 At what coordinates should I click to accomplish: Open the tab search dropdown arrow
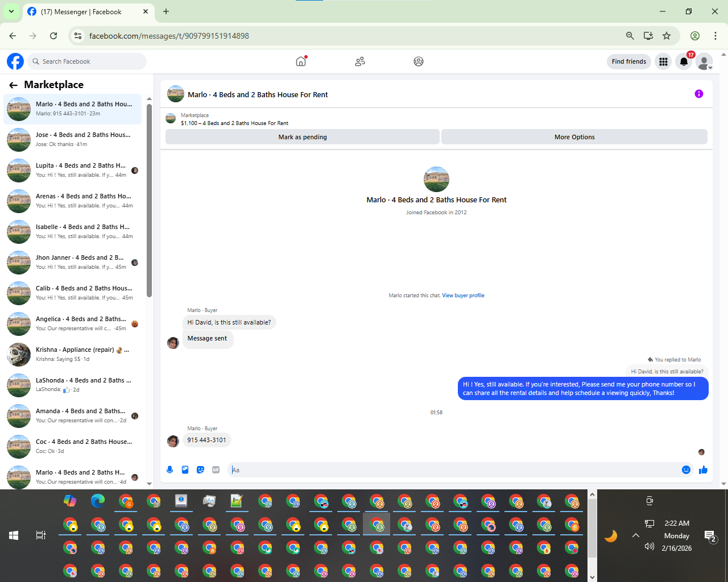coord(11,11)
